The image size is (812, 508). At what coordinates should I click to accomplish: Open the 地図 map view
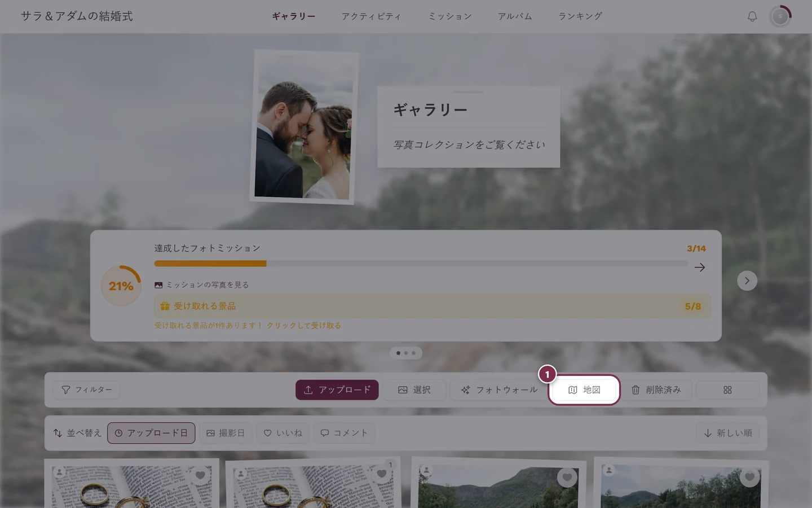[584, 390]
